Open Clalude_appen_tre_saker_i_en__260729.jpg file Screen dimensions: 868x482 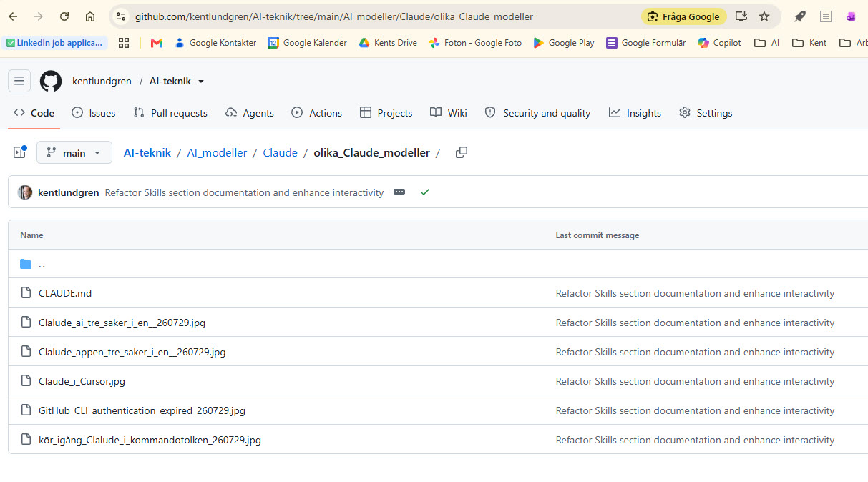tap(132, 352)
